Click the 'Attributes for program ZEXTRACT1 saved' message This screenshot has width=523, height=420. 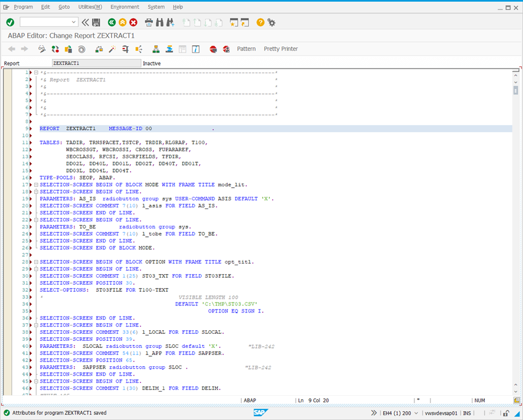point(60,413)
